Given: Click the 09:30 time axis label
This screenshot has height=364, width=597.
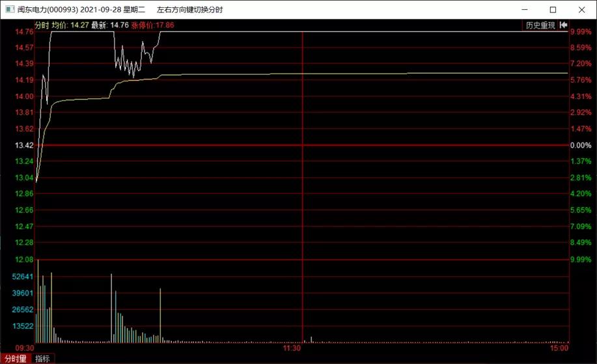Looking at the screenshot, I should (24, 348).
